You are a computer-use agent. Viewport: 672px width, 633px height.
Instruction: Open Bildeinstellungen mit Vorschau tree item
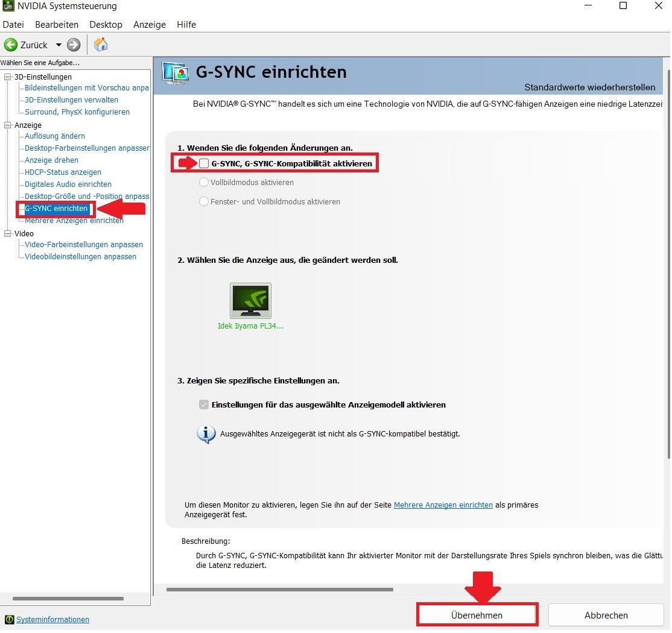point(87,88)
